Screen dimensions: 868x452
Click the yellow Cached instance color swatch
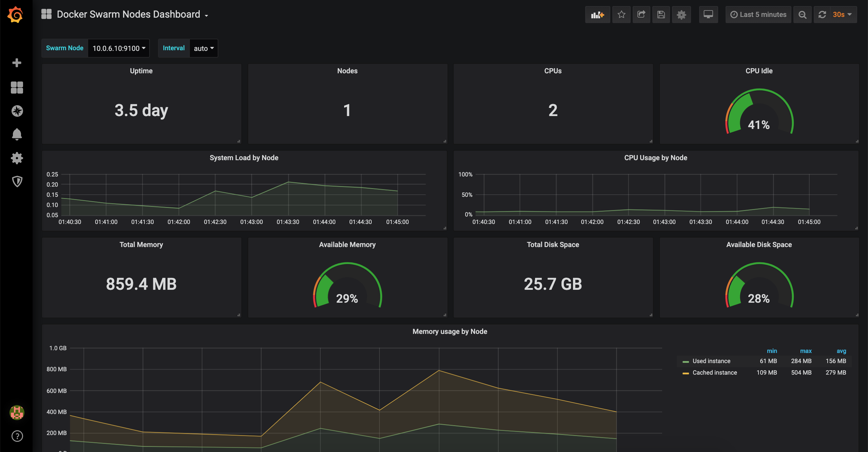[x=686, y=373]
